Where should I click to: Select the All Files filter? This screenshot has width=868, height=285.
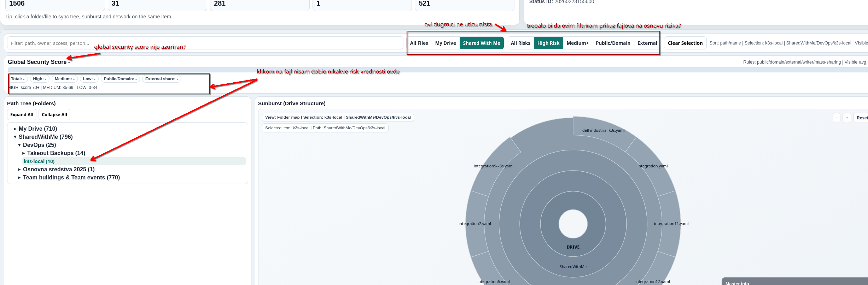[419, 43]
